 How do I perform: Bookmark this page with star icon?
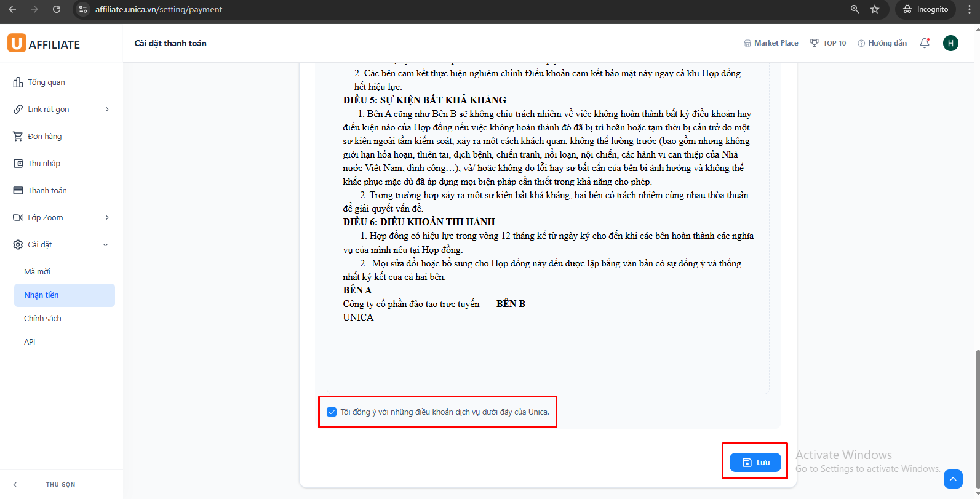(x=875, y=9)
